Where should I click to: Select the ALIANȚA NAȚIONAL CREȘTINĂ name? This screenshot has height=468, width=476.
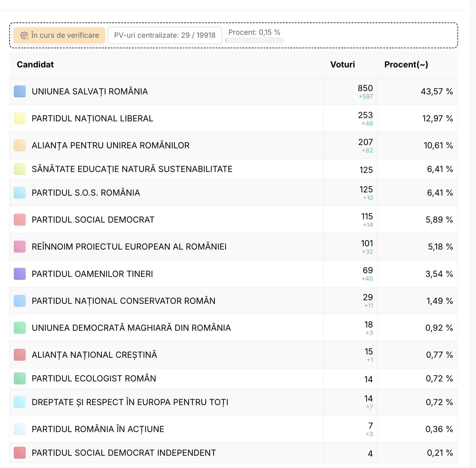[94, 355]
